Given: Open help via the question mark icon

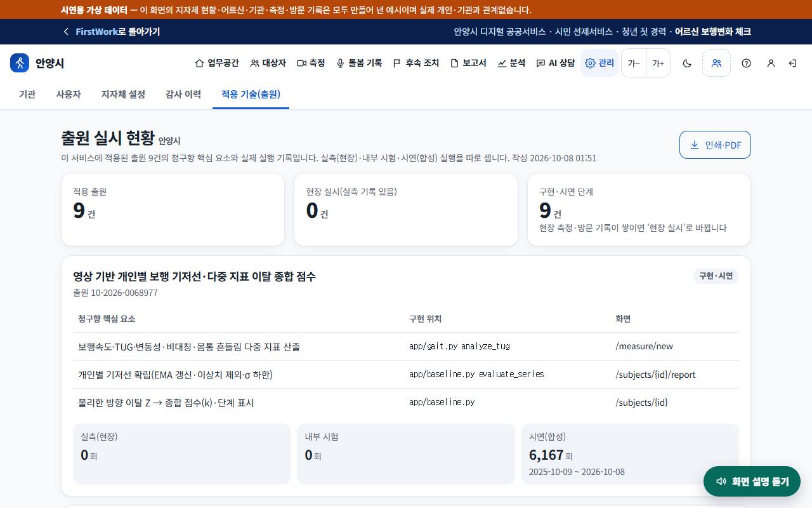Looking at the screenshot, I should coord(746,63).
